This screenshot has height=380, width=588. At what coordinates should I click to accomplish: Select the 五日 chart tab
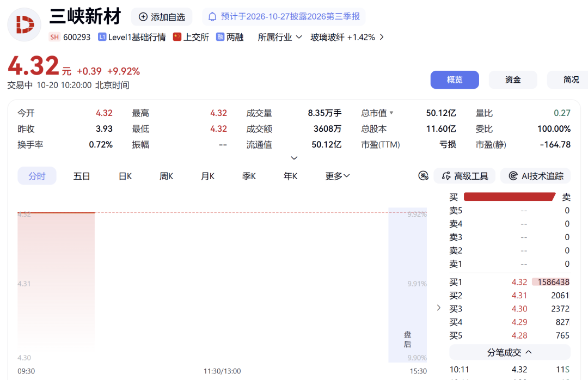point(81,176)
